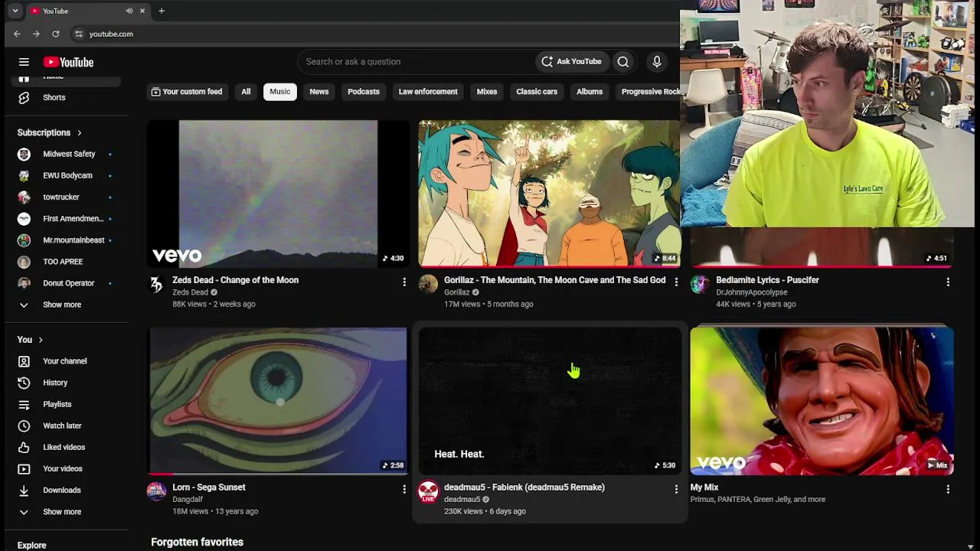Open the Zeds Dead video thumbnail
The image size is (980, 551).
[278, 193]
